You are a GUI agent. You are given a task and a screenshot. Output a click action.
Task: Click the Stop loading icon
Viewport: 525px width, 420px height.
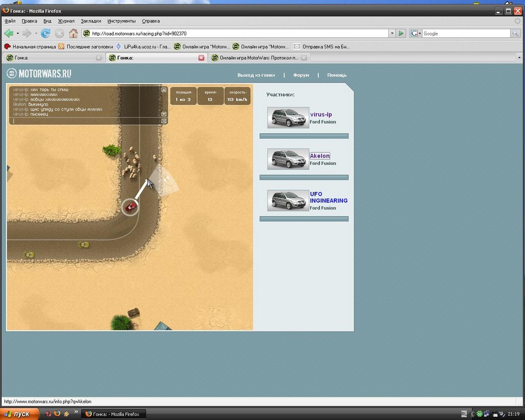coord(59,33)
